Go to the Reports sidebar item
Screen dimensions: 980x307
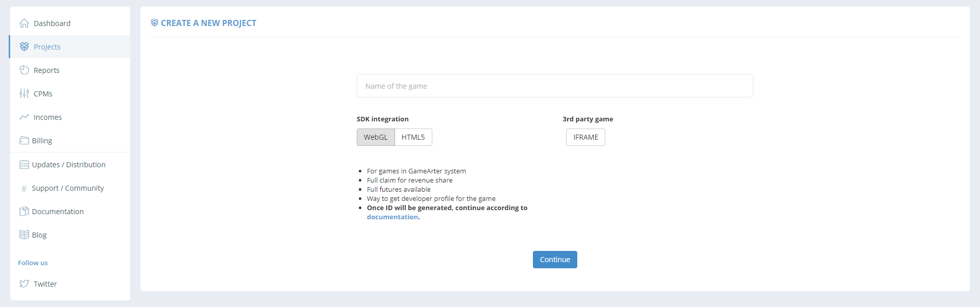[x=46, y=70]
